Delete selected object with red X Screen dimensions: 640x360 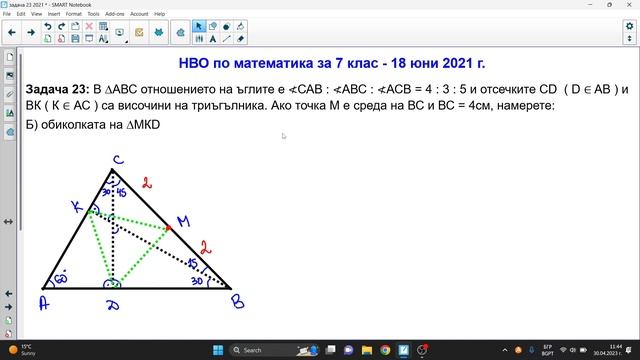click(x=89, y=27)
